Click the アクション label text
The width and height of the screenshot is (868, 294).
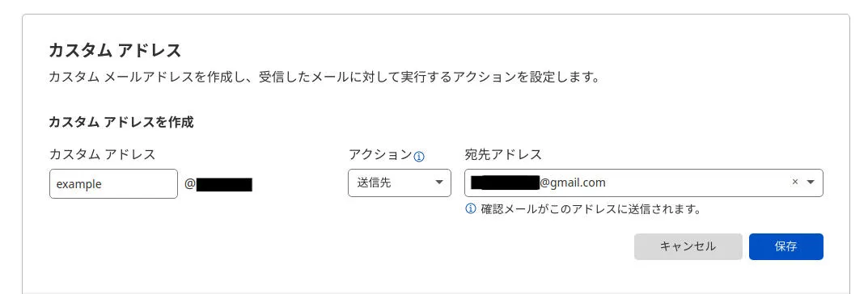tap(380, 154)
